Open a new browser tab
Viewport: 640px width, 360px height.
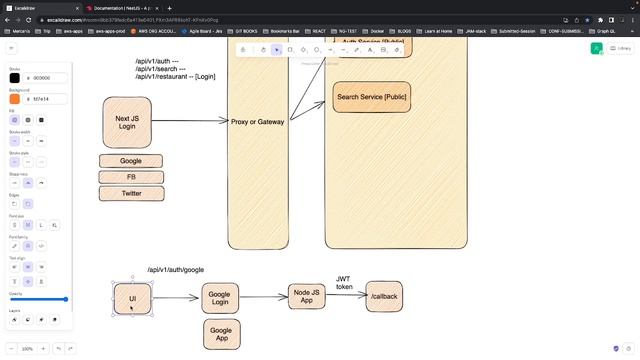[x=169, y=8]
